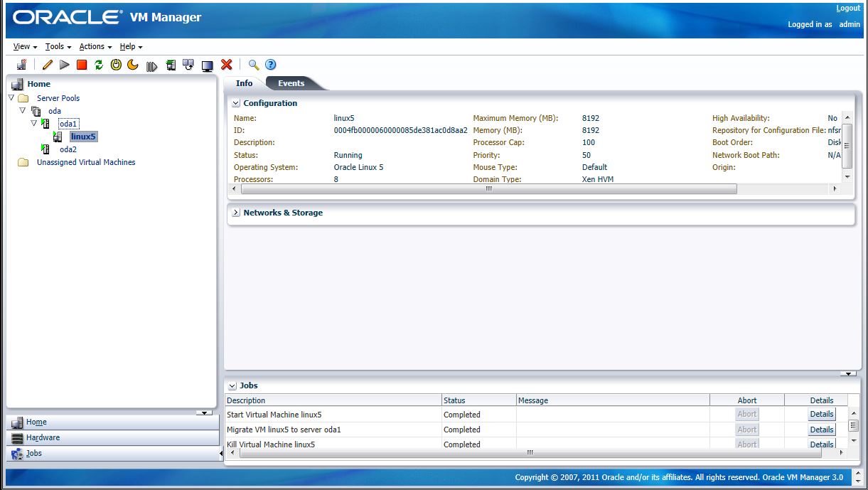Collapse the Server Pools tree node
The height and width of the screenshot is (490, 868).
click(x=11, y=98)
